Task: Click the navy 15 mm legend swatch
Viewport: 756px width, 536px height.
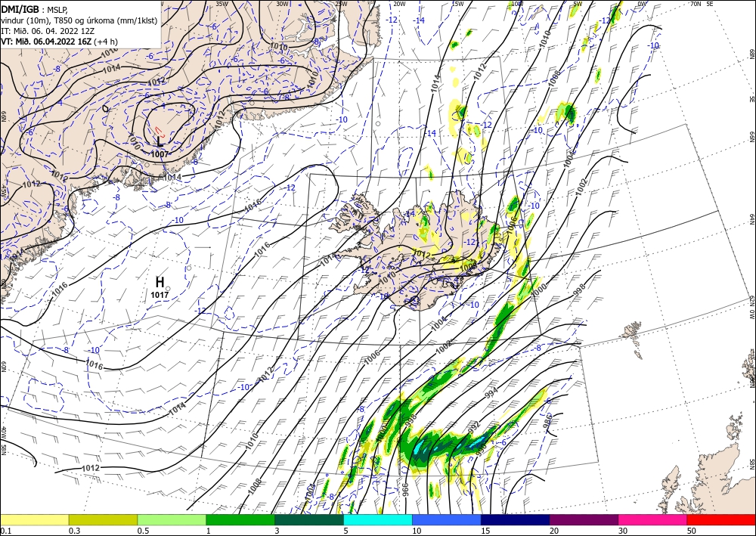Action: [x=515, y=519]
